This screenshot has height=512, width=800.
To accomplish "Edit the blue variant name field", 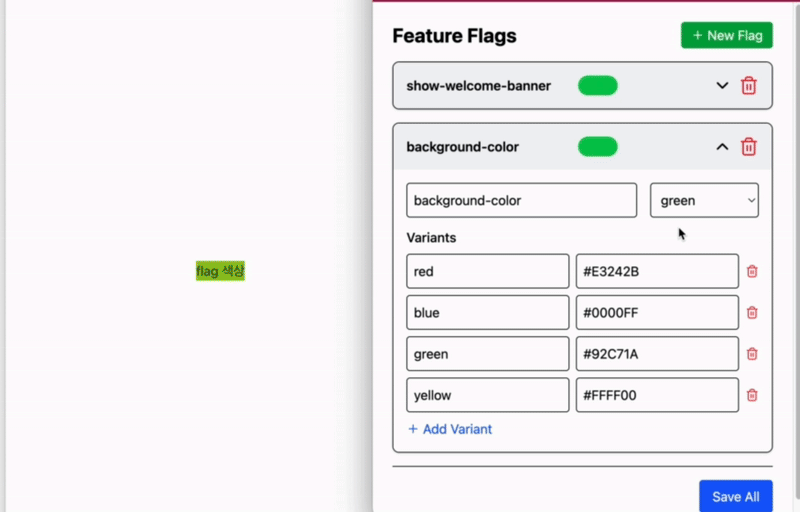I will point(488,313).
